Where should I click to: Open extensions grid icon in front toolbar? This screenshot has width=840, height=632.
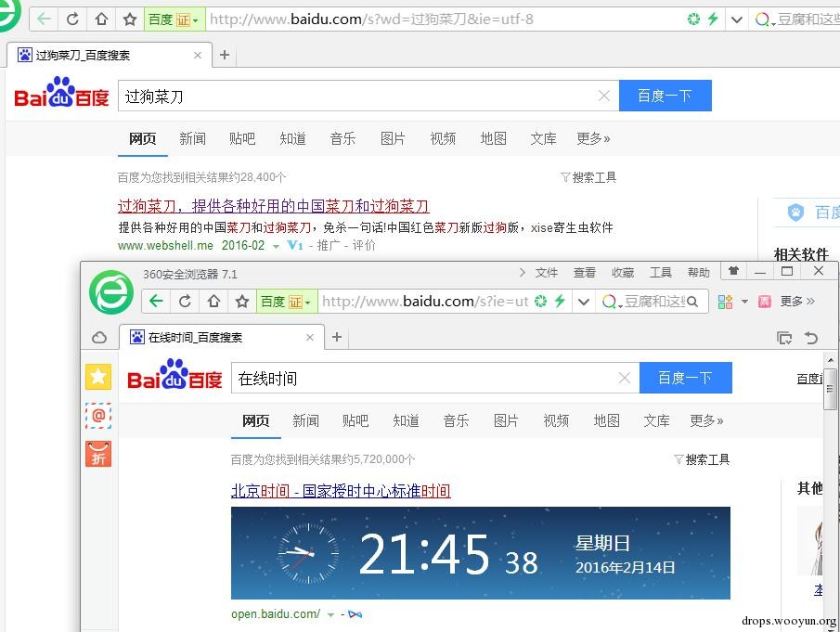tap(725, 302)
